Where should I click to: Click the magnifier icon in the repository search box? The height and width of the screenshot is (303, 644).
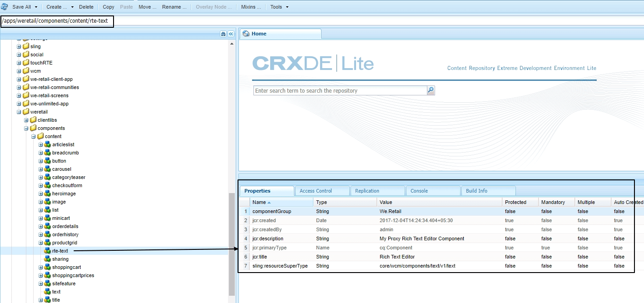point(430,90)
